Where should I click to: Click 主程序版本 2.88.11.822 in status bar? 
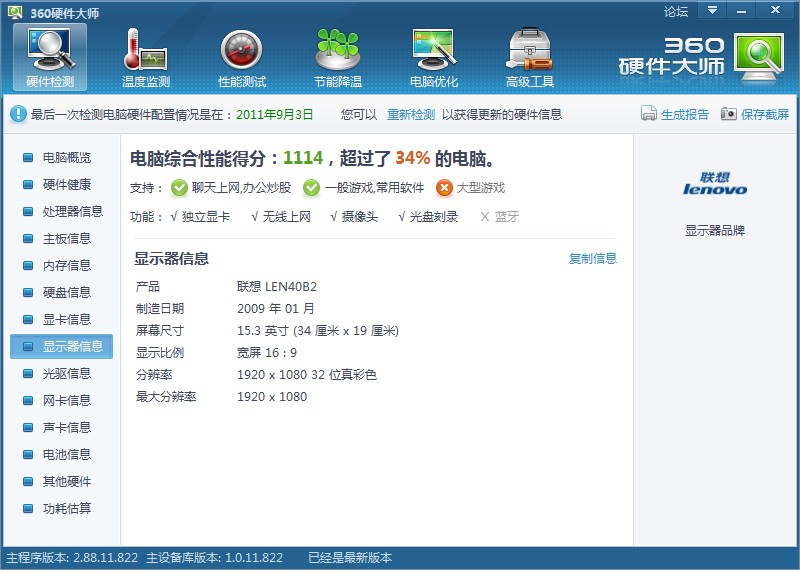pos(72,558)
